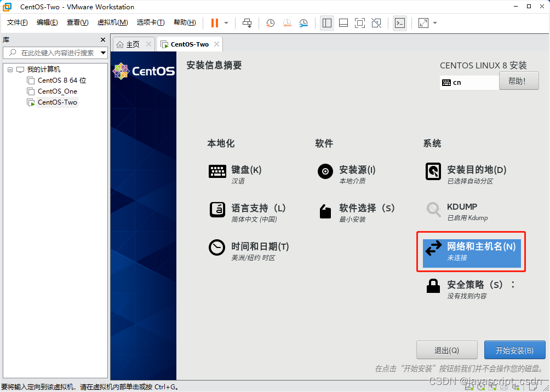Open the 选项卡(T) menu
Screen dimensions: 550x392
[x=151, y=22]
